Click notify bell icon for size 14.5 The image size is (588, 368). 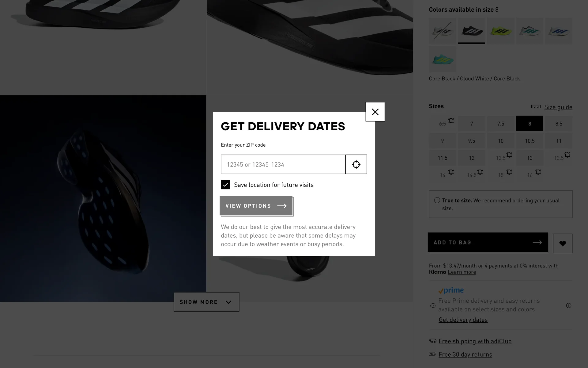click(x=480, y=172)
